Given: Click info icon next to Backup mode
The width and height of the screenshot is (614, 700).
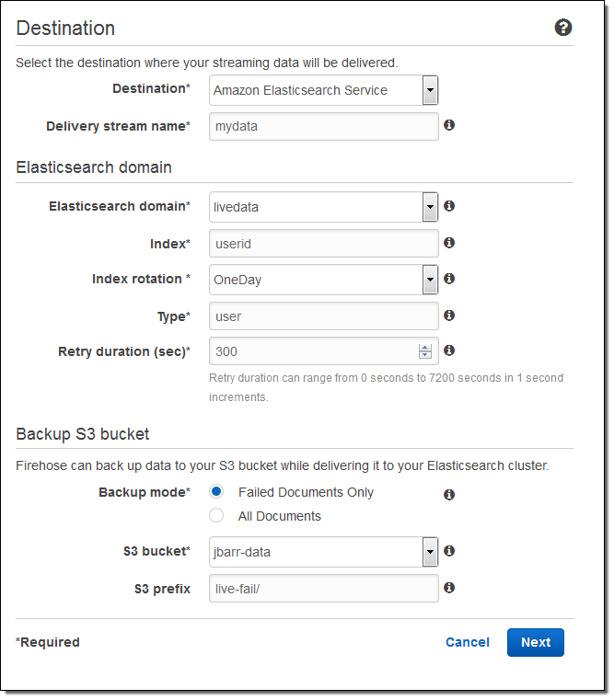Looking at the screenshot, I should click(x=449, y=494).
